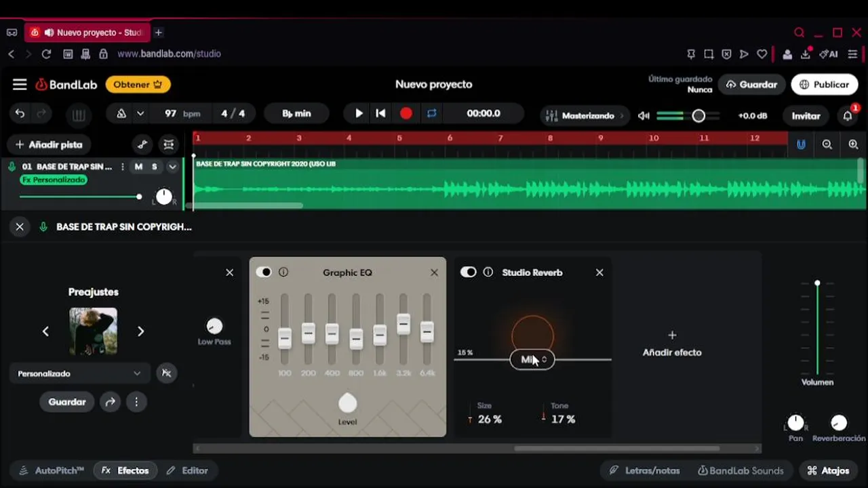Toggle the Studio Reverb on/off switch

pos(468,272)
